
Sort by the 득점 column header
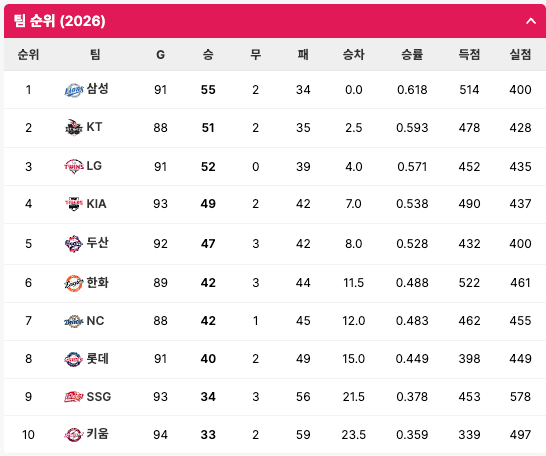click(x=469, y=55)
